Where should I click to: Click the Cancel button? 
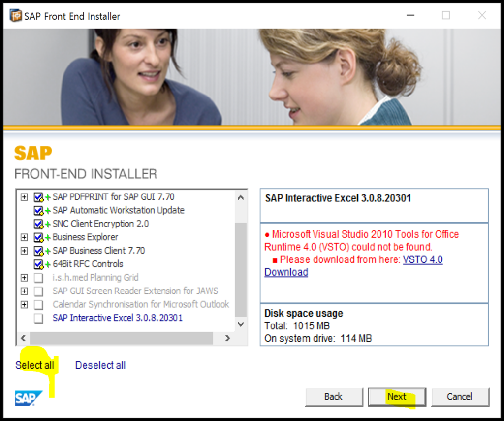[x=460, y=397]
